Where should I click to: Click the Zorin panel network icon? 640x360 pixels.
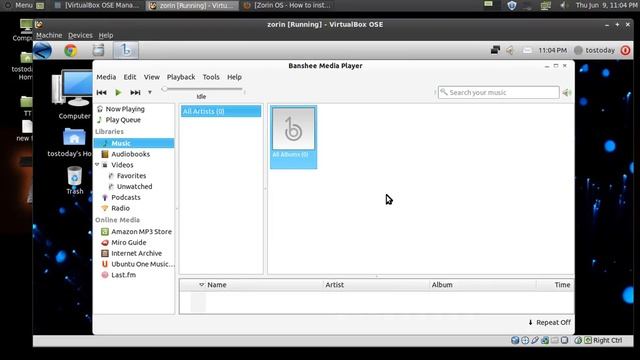495,50
